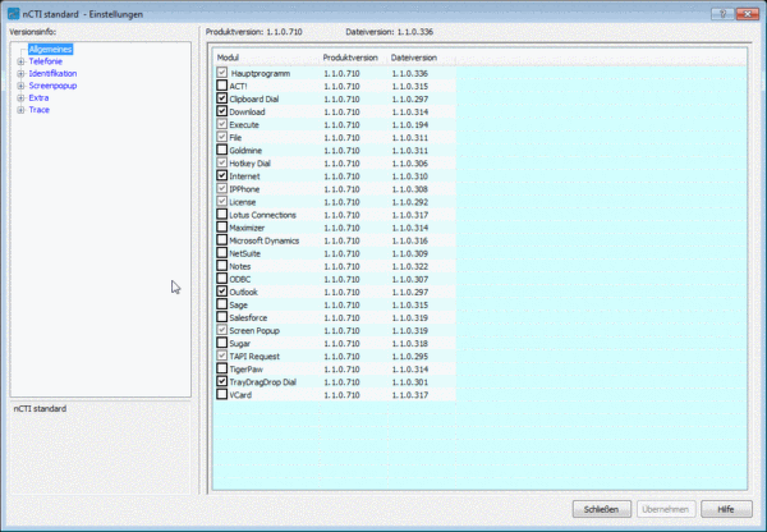Screen dimensions: 767x532
Task: Uncheck the Clipboard Dial module
Action: tap(222, 98)
